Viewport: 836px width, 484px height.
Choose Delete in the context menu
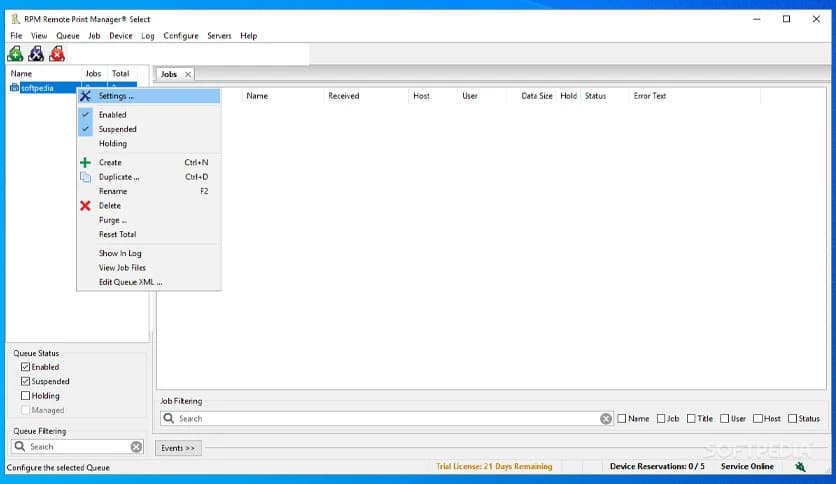(x=149, y=206)
